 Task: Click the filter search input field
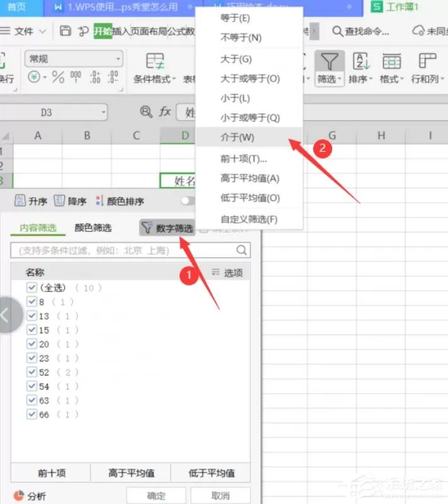[x=130, y=250]
